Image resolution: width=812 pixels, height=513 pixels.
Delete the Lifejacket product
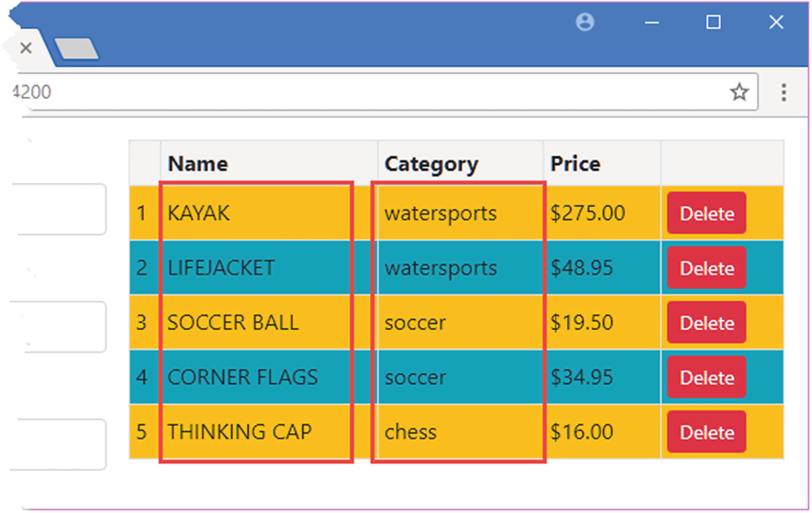706,268
